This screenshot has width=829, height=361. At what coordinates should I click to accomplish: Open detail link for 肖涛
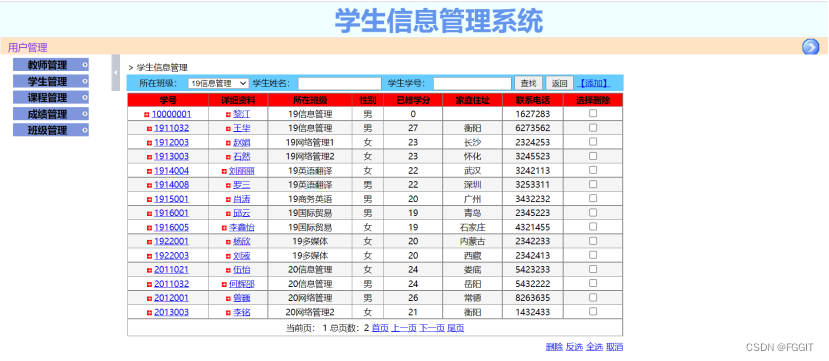tap(242, 199)
